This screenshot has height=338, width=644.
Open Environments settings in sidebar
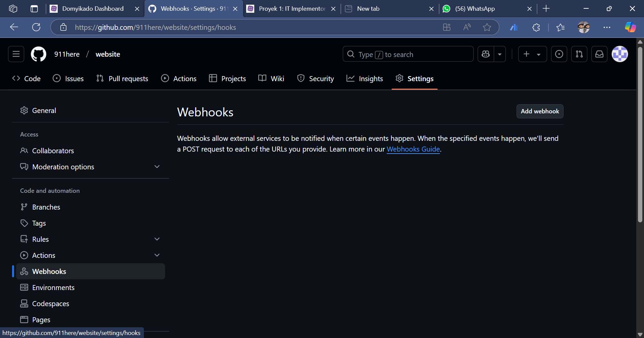91,287
